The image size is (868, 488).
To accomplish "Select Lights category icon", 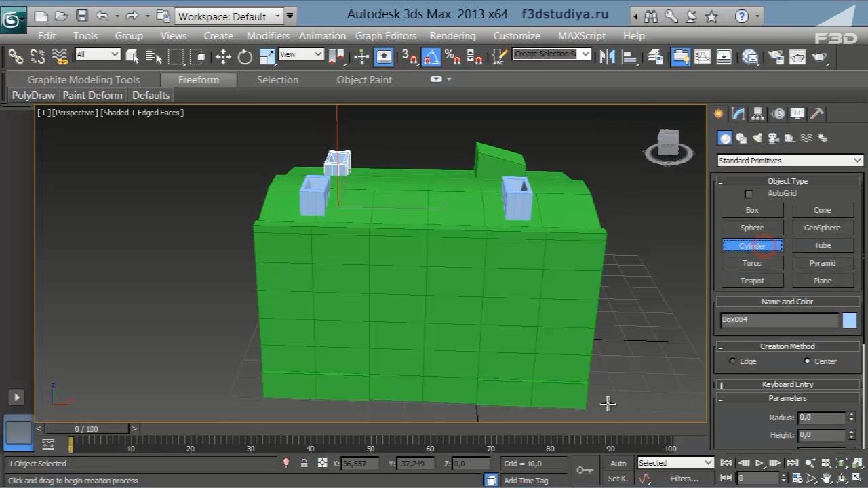I will click(x=757, y=138).
